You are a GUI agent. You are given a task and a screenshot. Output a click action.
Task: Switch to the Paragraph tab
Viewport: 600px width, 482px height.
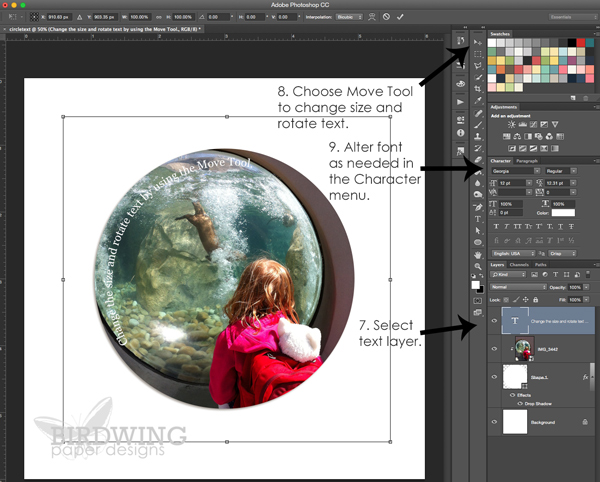[x=528, y=160]
